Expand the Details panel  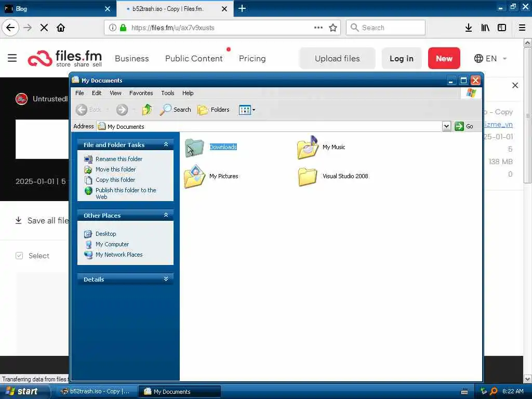[166, 279]
